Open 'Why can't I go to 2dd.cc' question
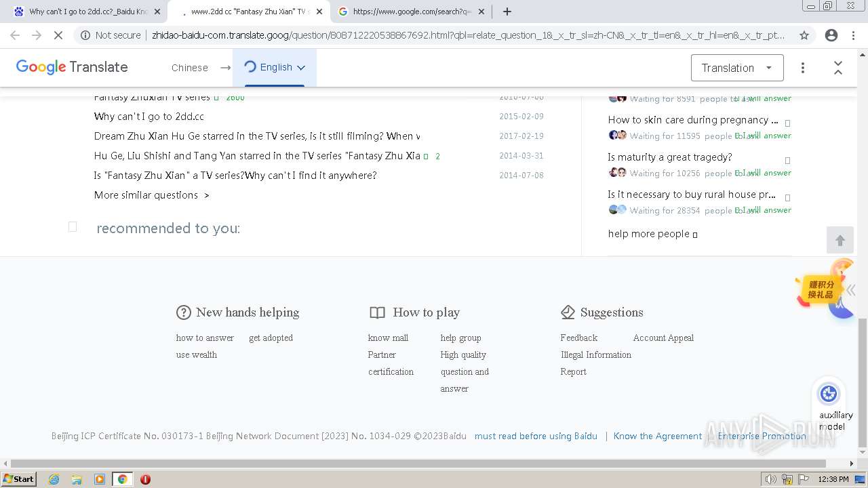This screenshot has height=488, width=868. coord(149,117)
